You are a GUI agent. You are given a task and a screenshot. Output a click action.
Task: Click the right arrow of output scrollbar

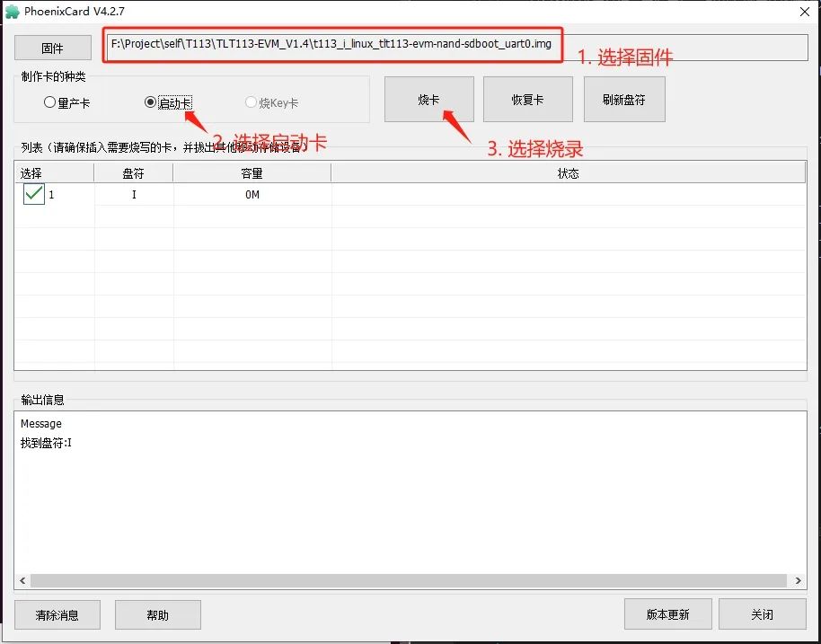[x=798, y=580]
